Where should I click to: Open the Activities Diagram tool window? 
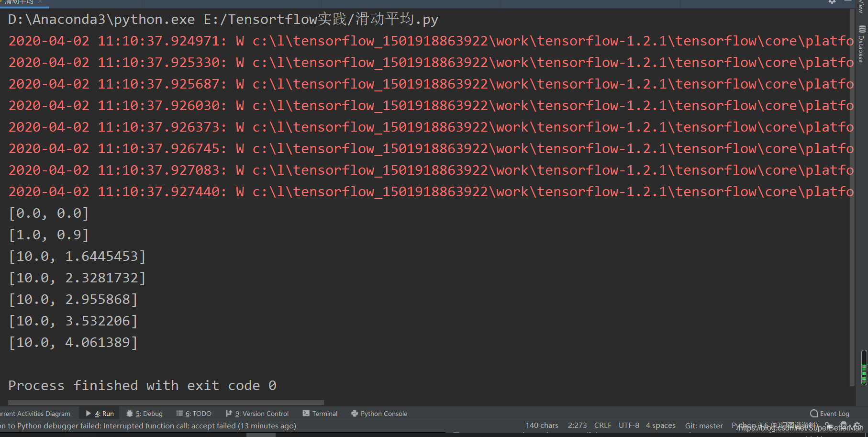point(35,414)
